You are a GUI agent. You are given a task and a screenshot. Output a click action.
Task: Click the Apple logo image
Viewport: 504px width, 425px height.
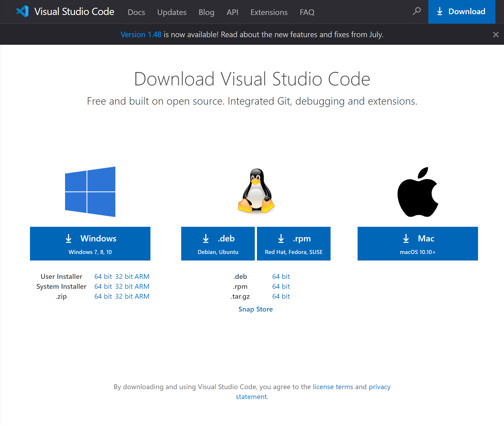418,192
